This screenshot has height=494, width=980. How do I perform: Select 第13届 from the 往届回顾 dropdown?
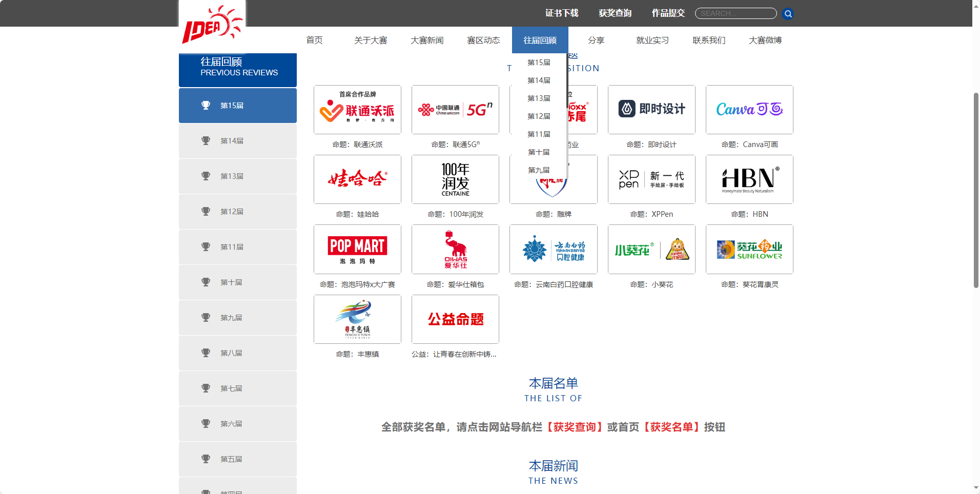539,98
